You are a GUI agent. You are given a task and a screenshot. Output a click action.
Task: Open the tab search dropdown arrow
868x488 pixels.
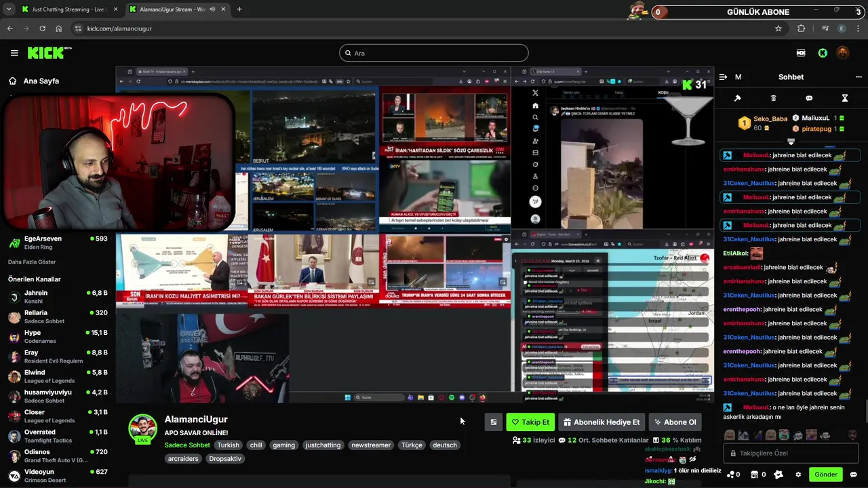(x=9, y=9)
